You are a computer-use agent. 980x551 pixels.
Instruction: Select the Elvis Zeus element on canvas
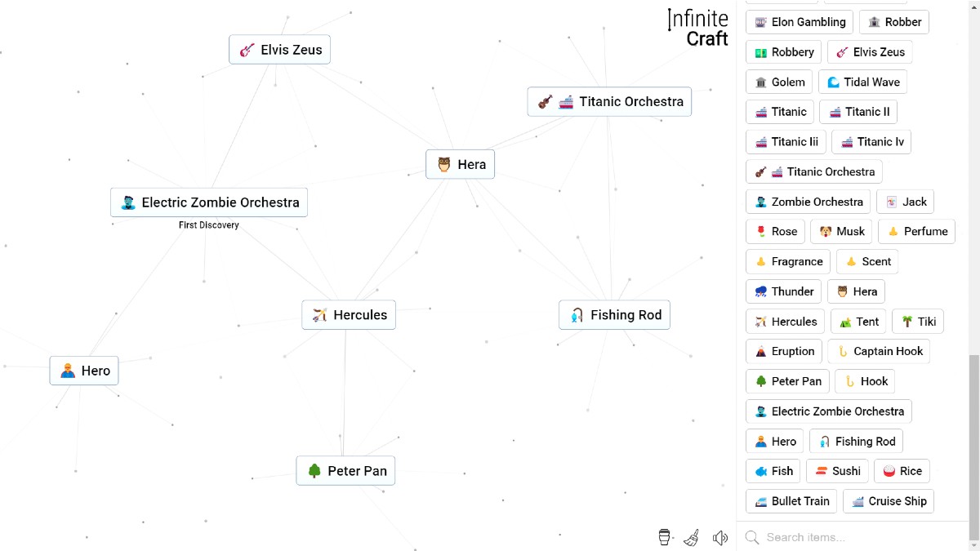click(279, 50)
